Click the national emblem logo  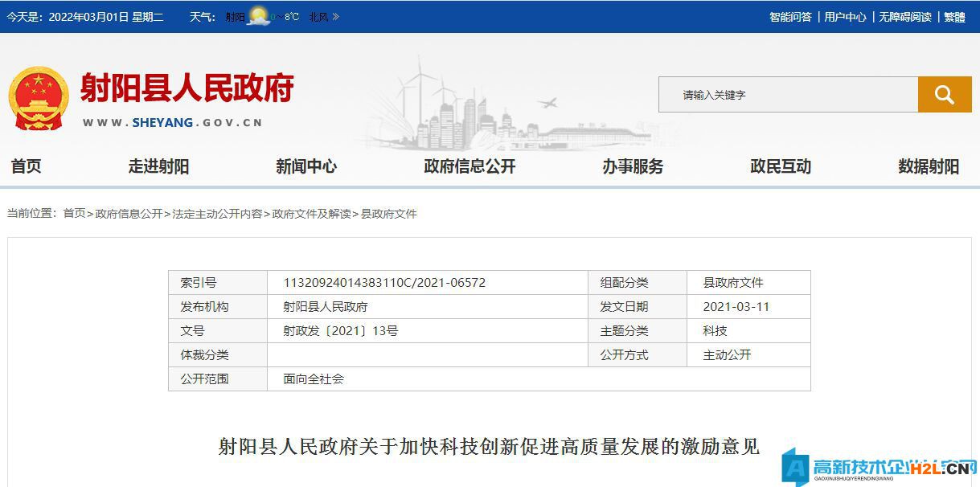coord(38,98)
